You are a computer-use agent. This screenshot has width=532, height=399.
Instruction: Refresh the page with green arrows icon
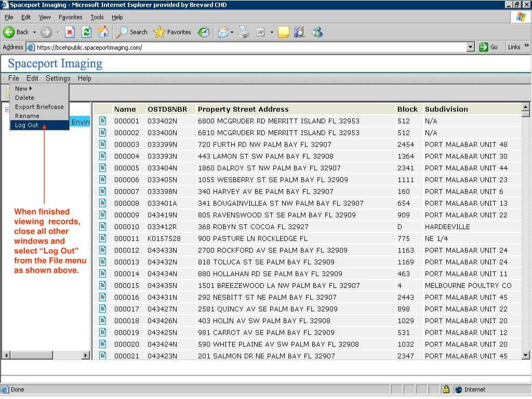[87, 32]
